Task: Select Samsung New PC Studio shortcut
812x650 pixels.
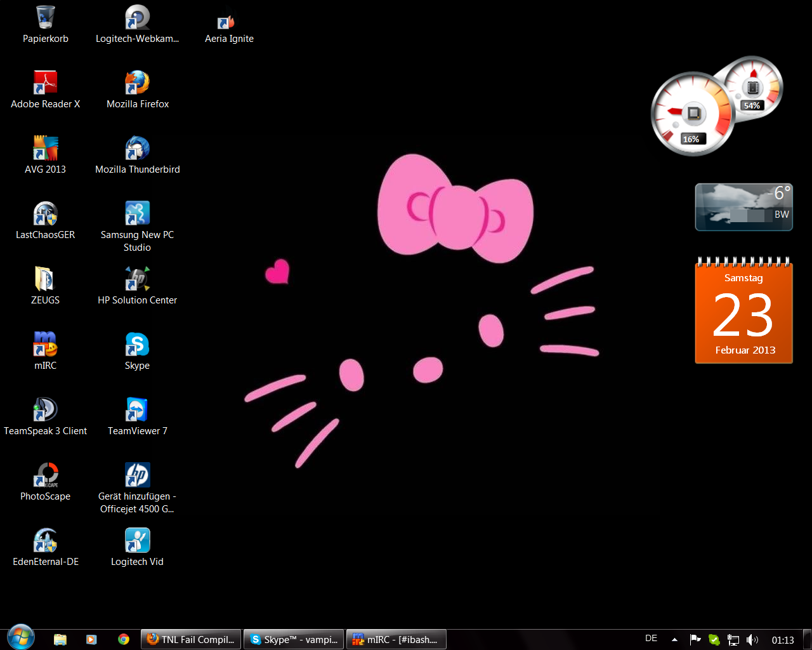Action: tap(138, 227)
